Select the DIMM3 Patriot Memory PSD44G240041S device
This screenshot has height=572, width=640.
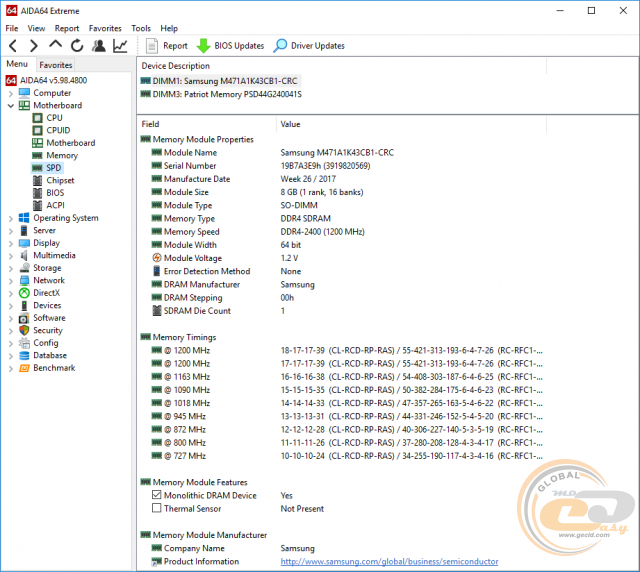pyautogui.click(x=221, y=94)
